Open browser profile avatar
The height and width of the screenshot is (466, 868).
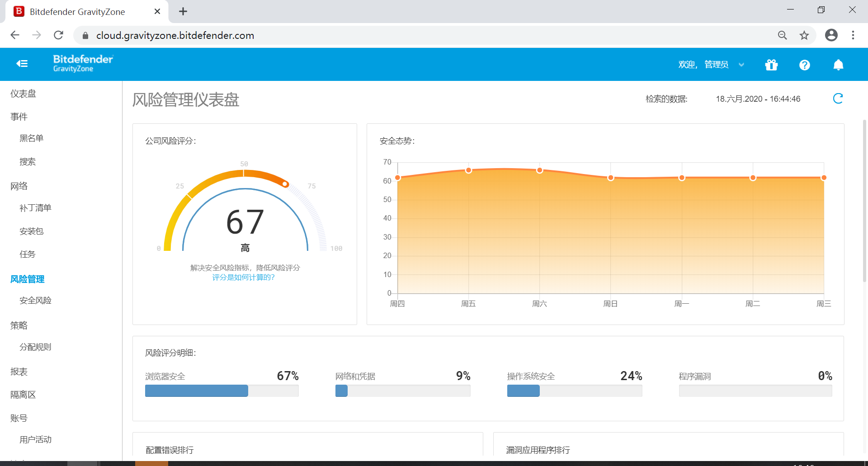pos(831,35)
